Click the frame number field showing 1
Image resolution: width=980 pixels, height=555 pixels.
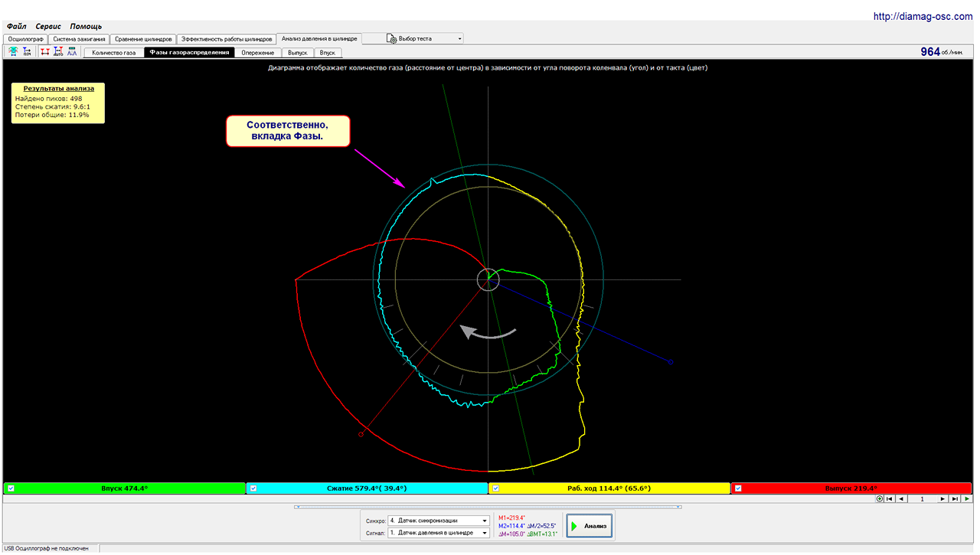tap(922, 498)
